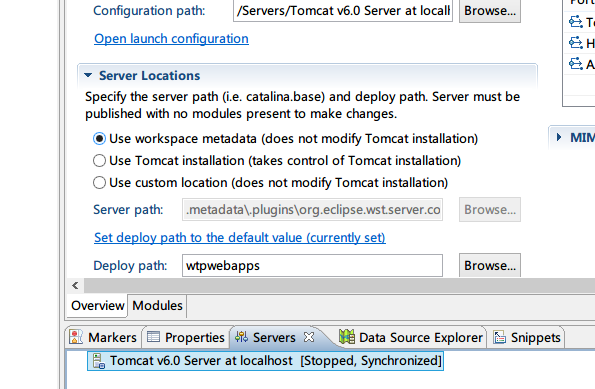
Task: Click the first port row icon starting with T
Action: tap(576, 22)
